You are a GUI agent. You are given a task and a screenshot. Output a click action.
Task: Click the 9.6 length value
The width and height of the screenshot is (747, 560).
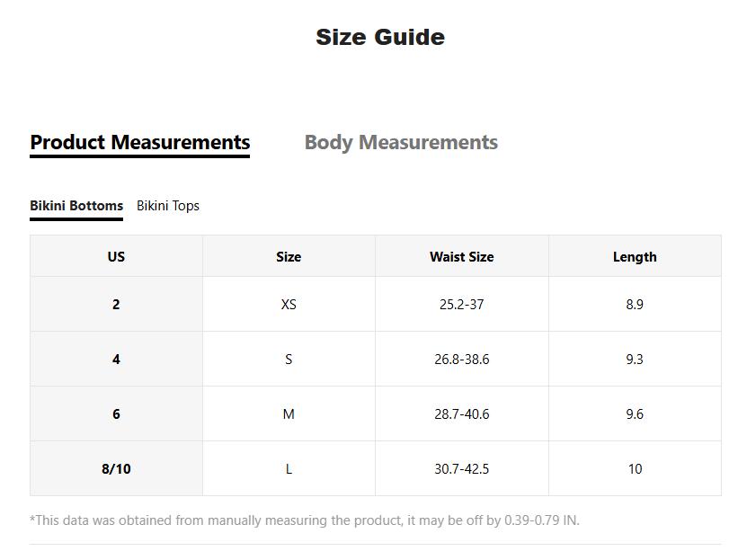pyautogui.click(x=635, y=414)
